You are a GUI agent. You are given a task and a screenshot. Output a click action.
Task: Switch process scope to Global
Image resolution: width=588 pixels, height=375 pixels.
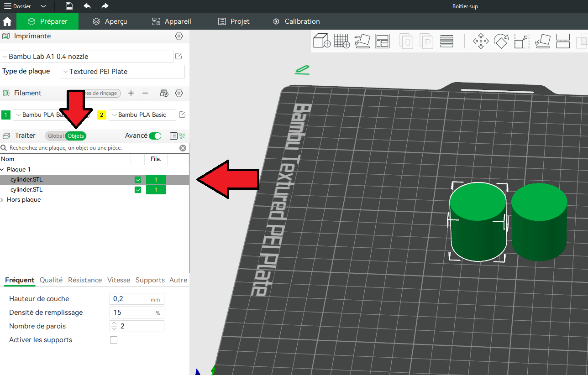coord(56,136)
